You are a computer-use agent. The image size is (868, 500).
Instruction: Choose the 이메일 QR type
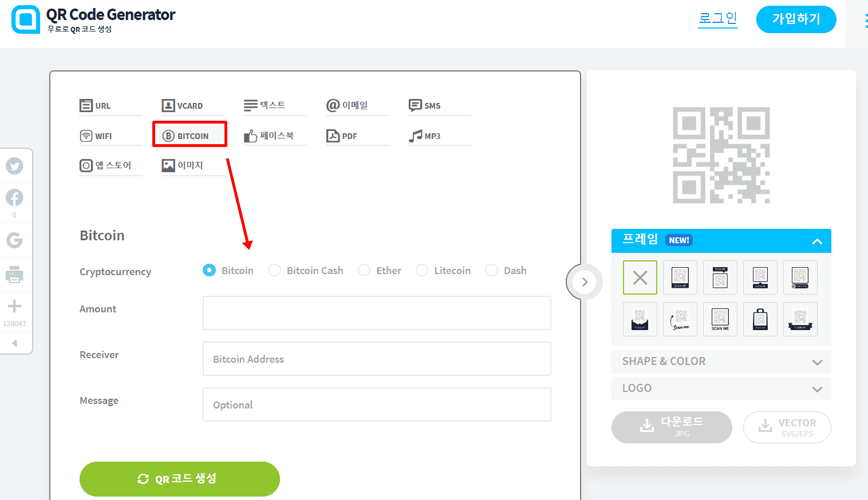pos(357,106)
